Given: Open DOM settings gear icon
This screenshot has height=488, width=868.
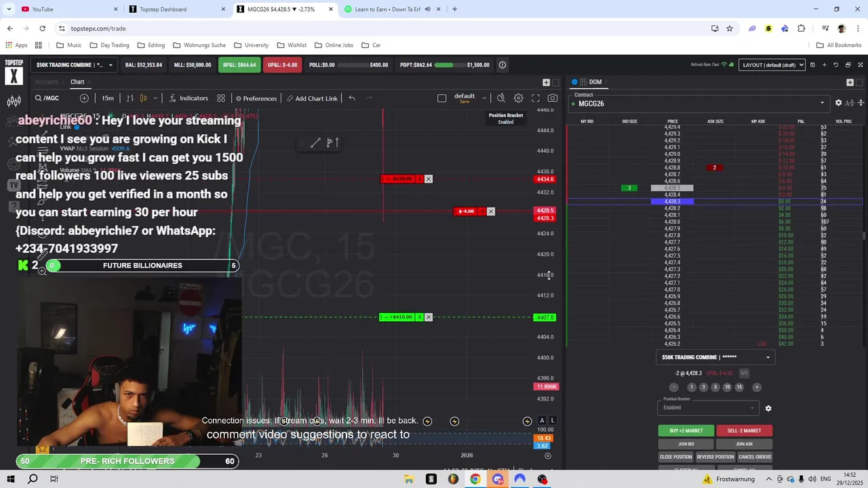Looking at the screenshot, I should 838,103.
